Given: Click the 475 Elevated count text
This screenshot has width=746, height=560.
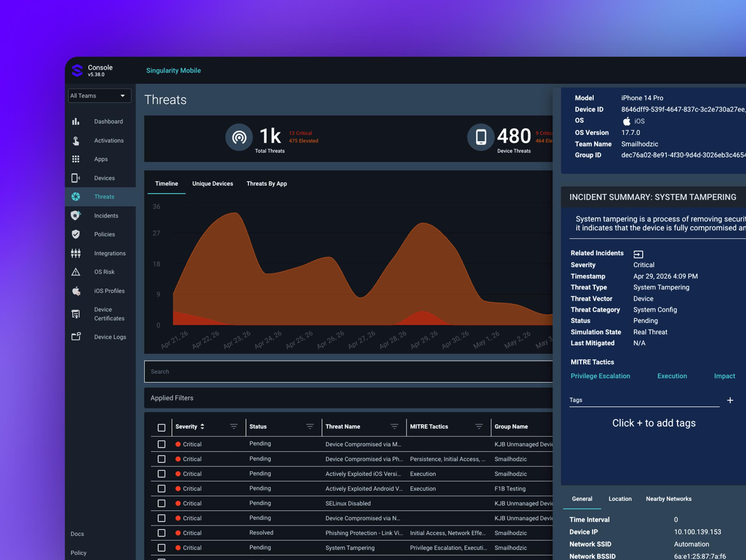Looking at the screenshot, I should 303,141.
